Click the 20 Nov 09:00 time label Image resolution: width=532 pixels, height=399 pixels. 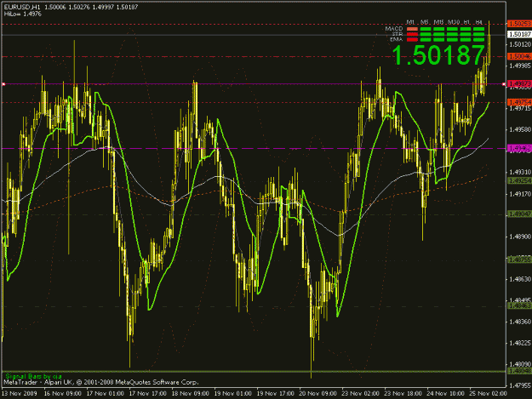(x=317, y=394)
